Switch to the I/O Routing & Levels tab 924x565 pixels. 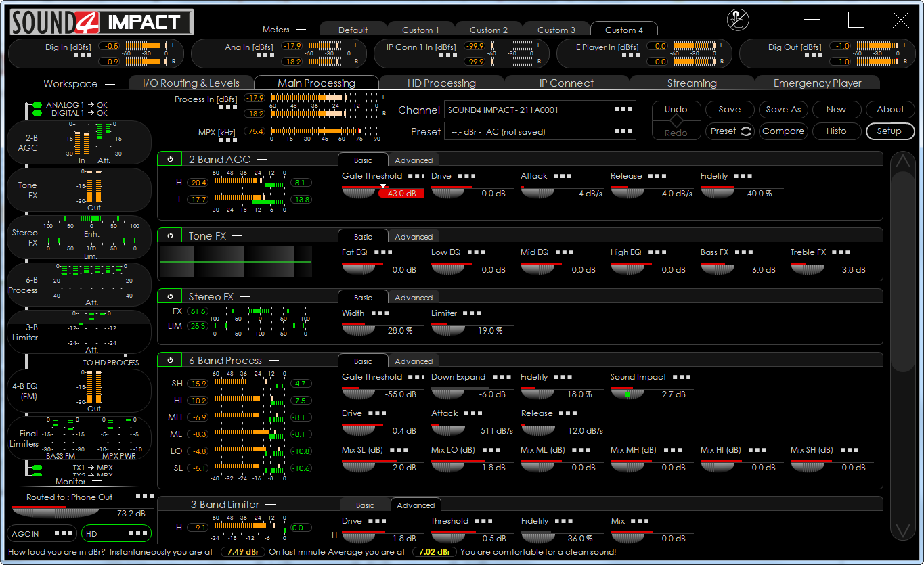[191, 83]
